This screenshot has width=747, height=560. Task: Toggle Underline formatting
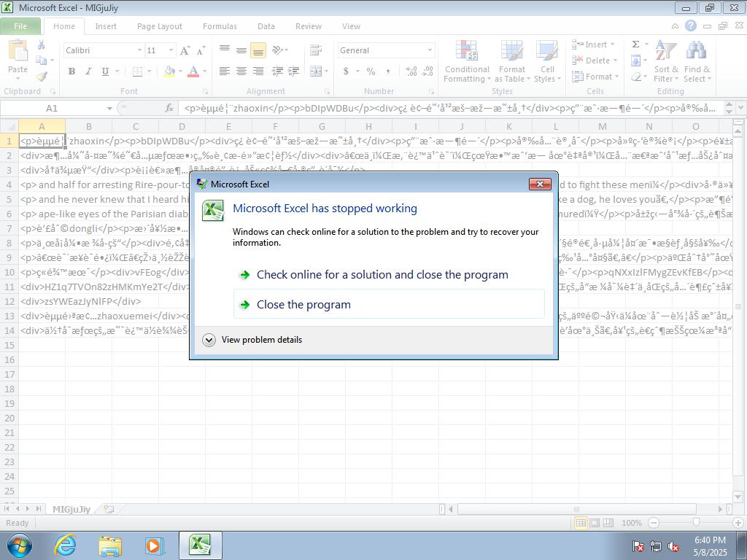tap(105, 71)
